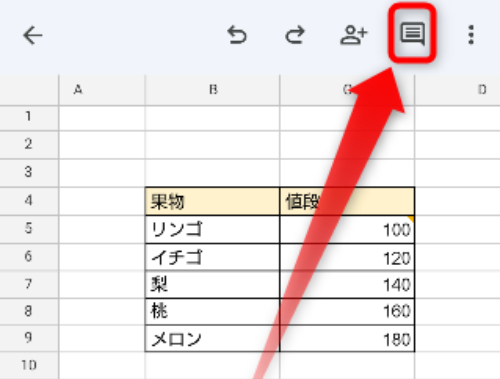This screenshot has width=500, height=379.
Task: Select empty cell A1
Action: (102, 118)
